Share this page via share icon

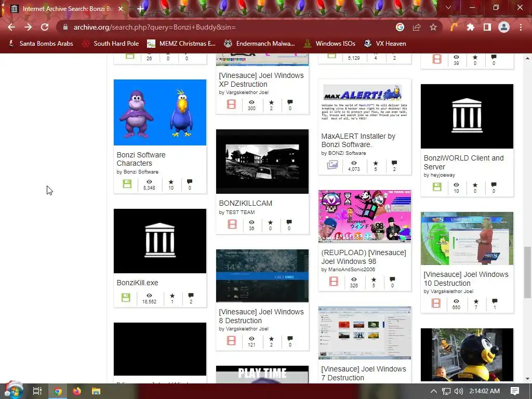point(417,27)
